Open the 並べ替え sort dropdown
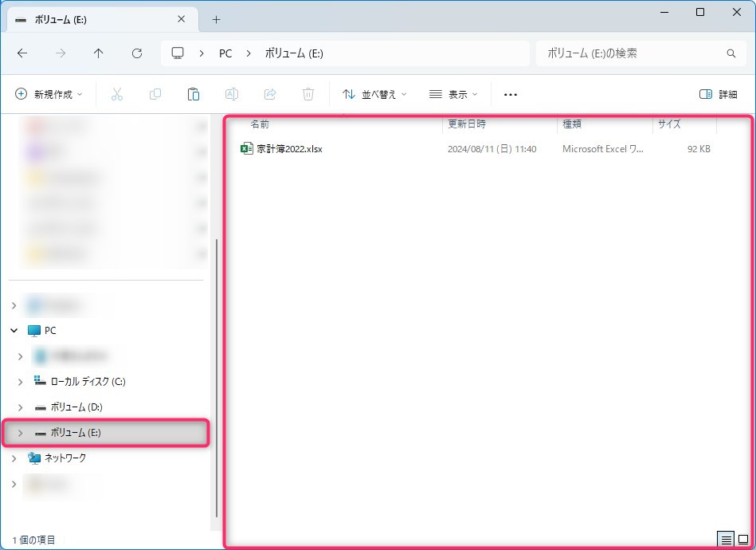This screenshot has width=756, height=550. click(x=374, y=94)
